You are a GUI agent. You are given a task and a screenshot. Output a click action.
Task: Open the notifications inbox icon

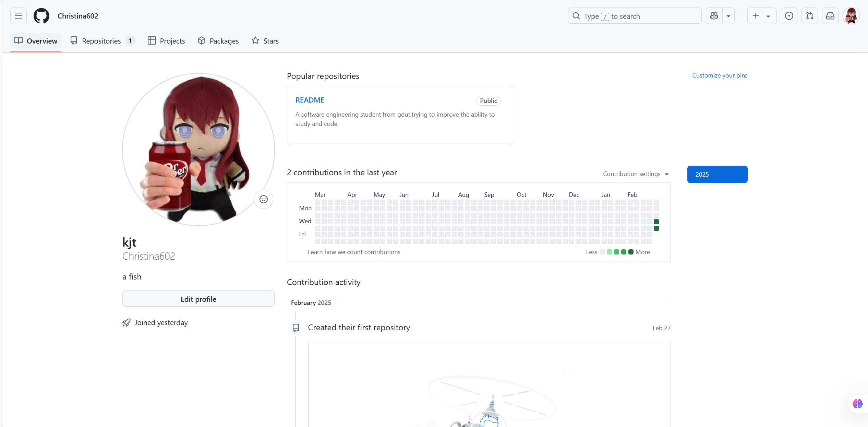(x=830, y=16)
